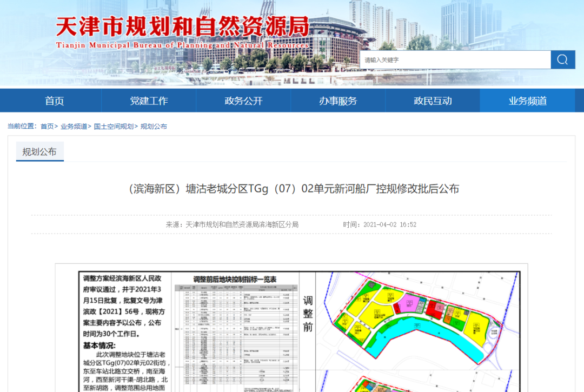Image resolution: width=584 pixels, height=392 pixels.
Task: Click the 调整前后地块控制指标一览表 table heading
Action: point(235,279)
